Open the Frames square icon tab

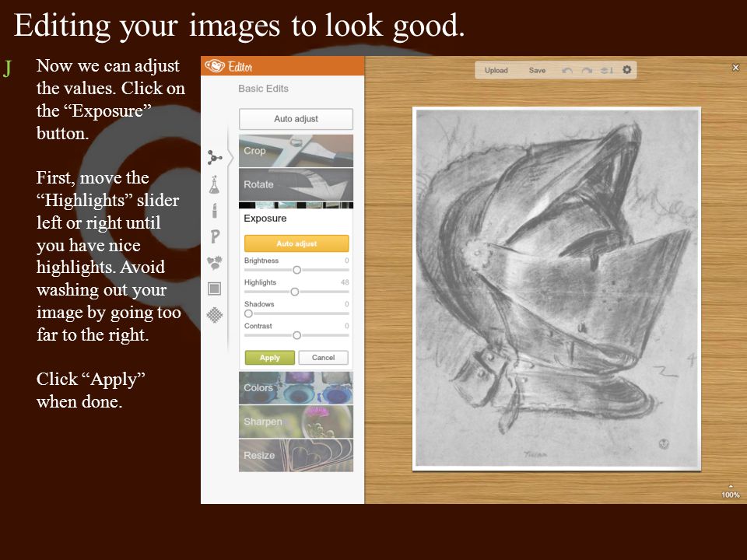click(215, 289)
